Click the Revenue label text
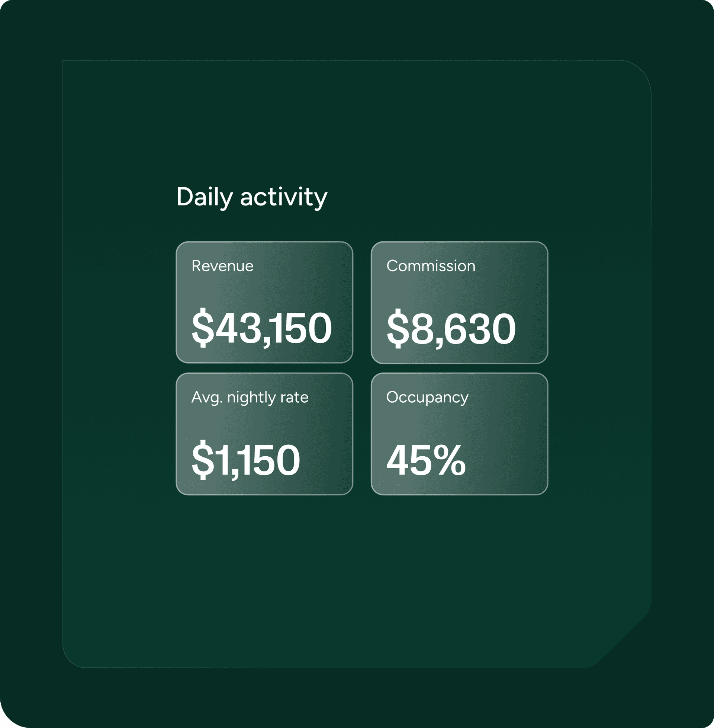 point(222,266)
